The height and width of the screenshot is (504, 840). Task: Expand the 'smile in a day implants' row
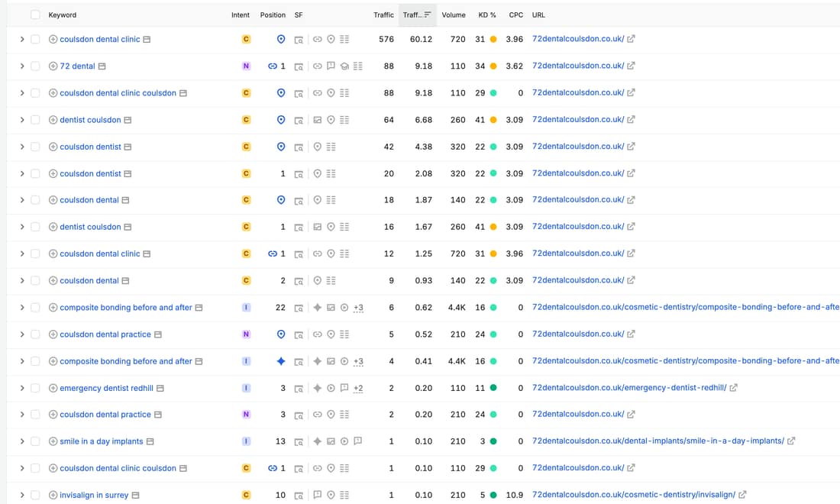coord(22,441)
